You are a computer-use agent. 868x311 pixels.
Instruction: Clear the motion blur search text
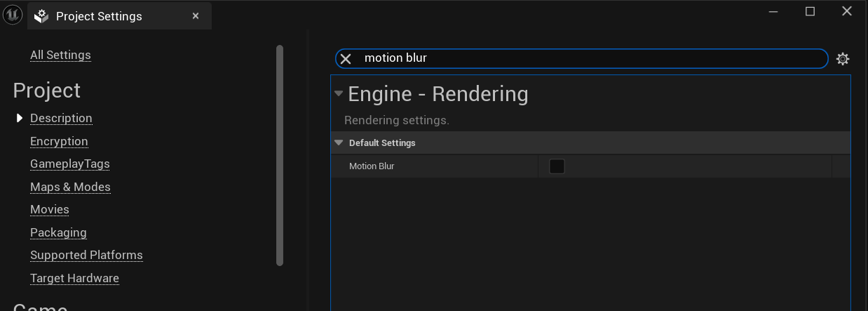(x=346, y=59)
